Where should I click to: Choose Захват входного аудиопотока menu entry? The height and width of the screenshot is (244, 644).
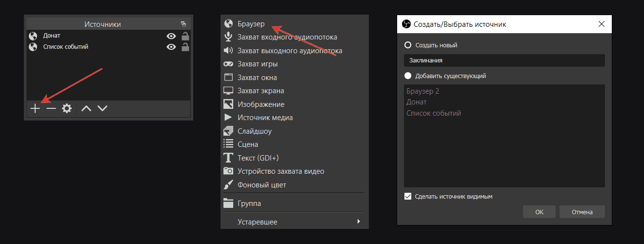(x=295, y=37)
